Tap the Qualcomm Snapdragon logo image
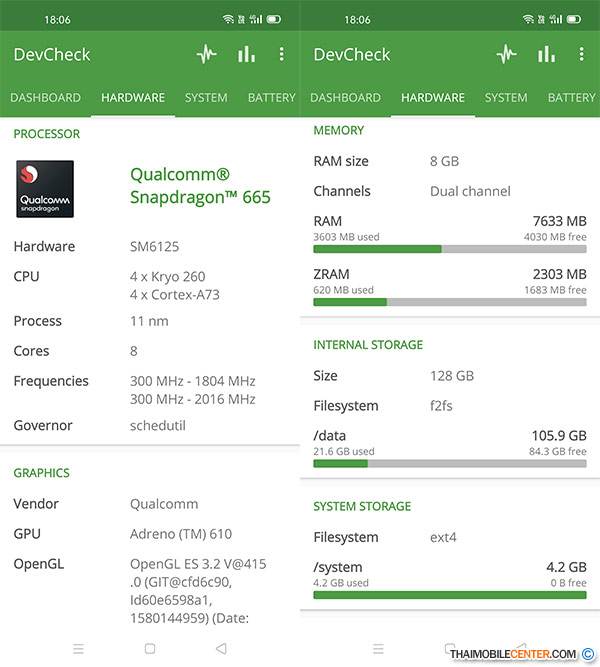 coord(44,188)
